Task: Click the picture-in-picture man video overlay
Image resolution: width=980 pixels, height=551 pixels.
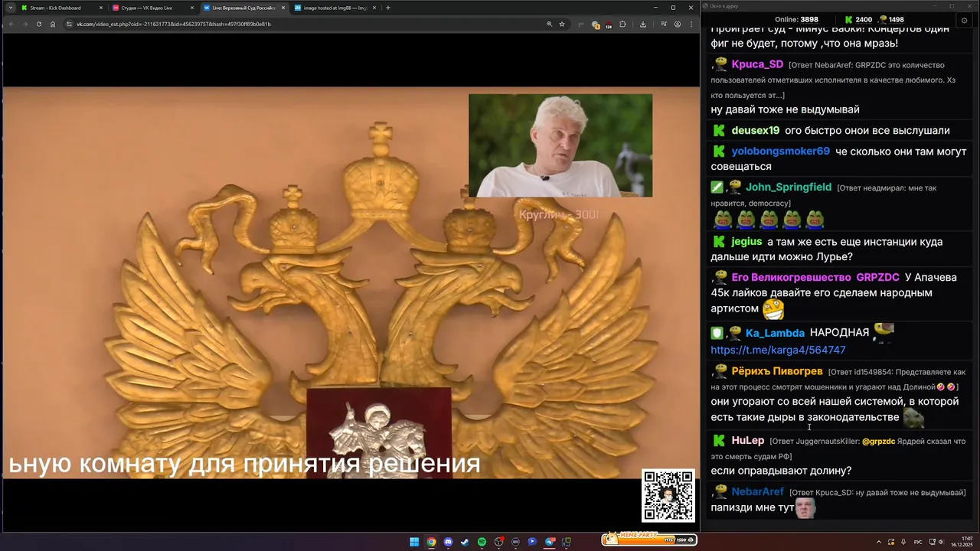Action: (x=560, y=145)
